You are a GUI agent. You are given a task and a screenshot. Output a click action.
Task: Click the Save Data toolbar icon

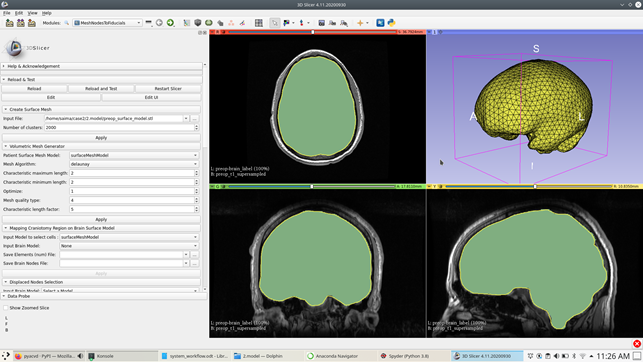(32, 23)
